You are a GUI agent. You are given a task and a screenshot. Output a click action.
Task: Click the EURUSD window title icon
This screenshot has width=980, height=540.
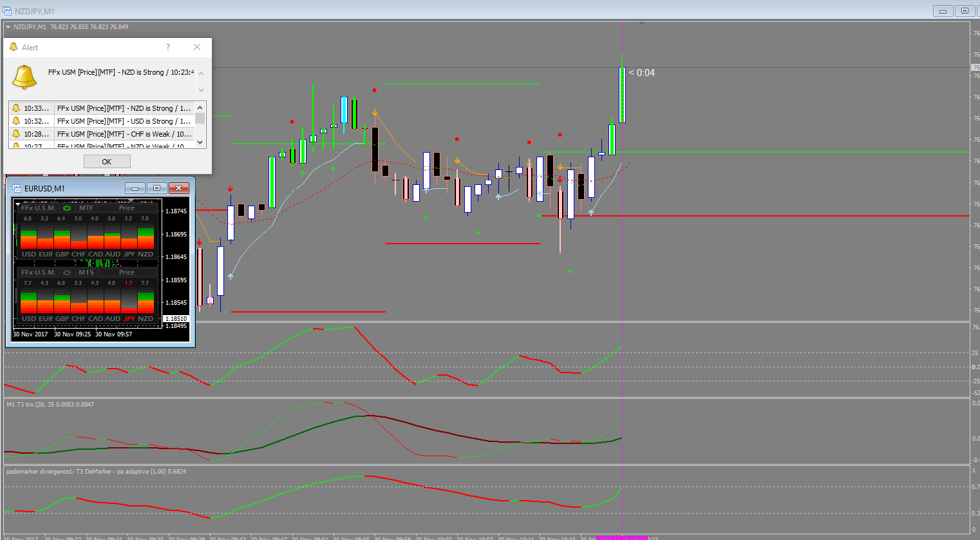16,188
